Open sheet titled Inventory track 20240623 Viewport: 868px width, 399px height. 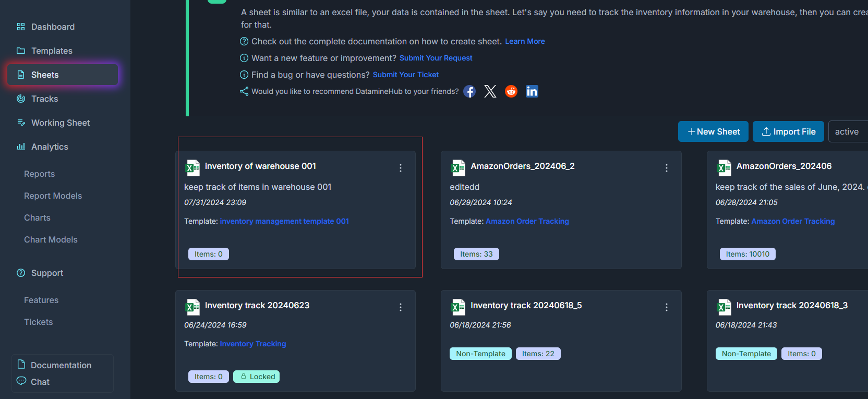[x=257, y=305]
